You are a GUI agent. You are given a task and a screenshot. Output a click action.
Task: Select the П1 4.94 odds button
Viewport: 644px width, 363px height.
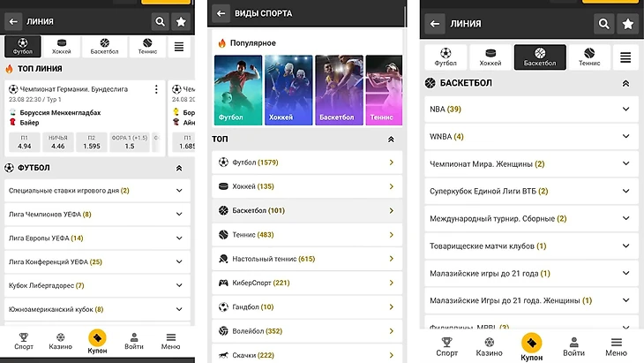(x=24, y=142)
